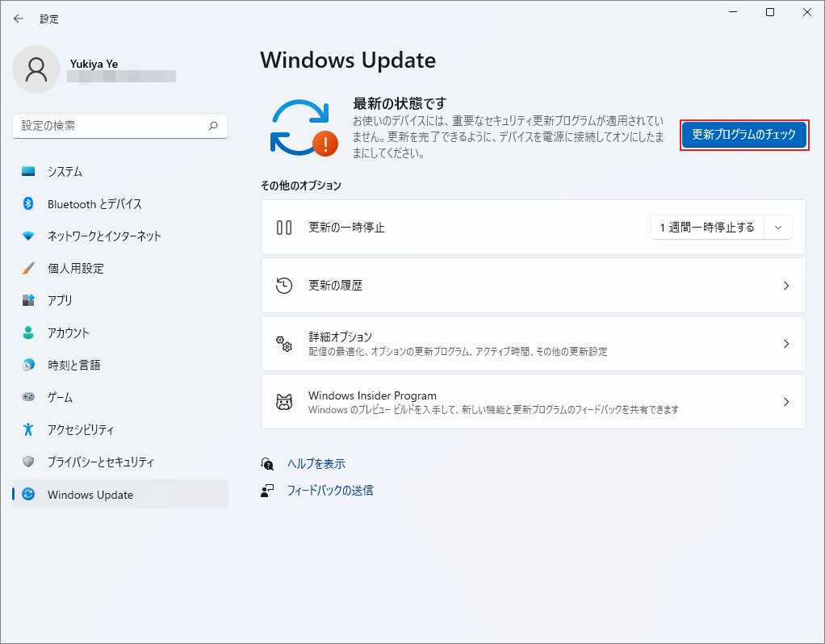Click the back arrow at top left
This screenshot has height=644, width=825.
click(18, 18)
